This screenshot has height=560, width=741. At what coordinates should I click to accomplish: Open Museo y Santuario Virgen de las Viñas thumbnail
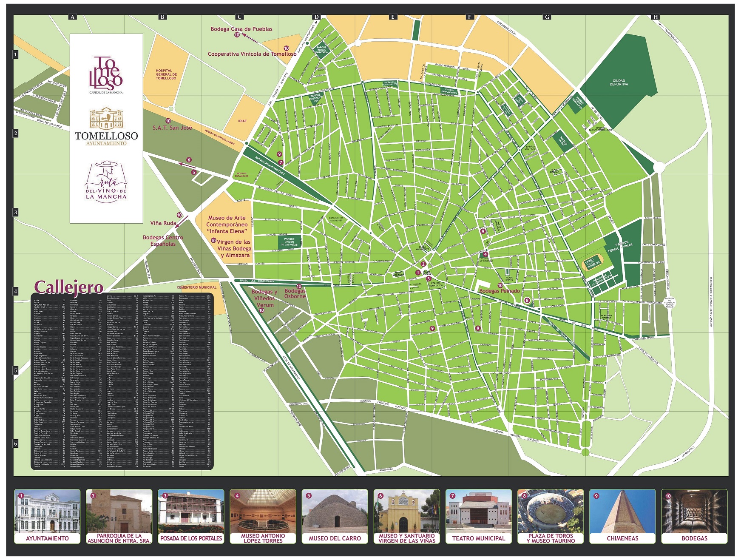coord(407,516)
